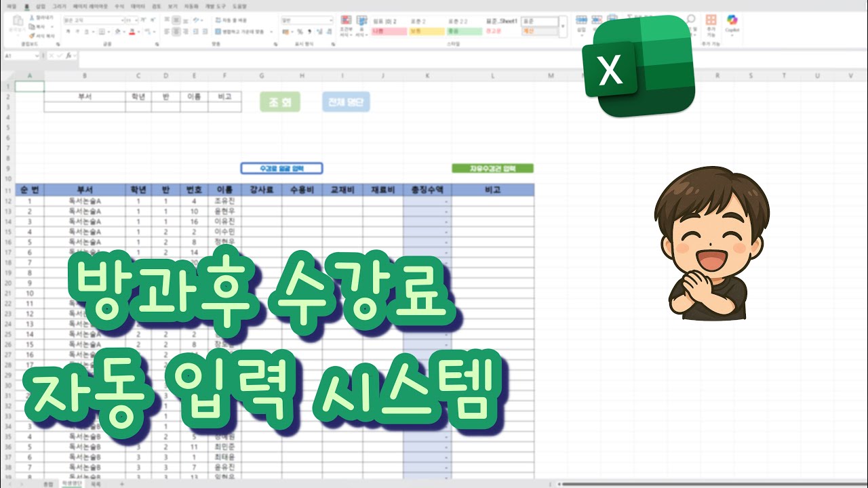Open the File tab
The width and height of the screenshot is (868, 488).
(11, 6)
